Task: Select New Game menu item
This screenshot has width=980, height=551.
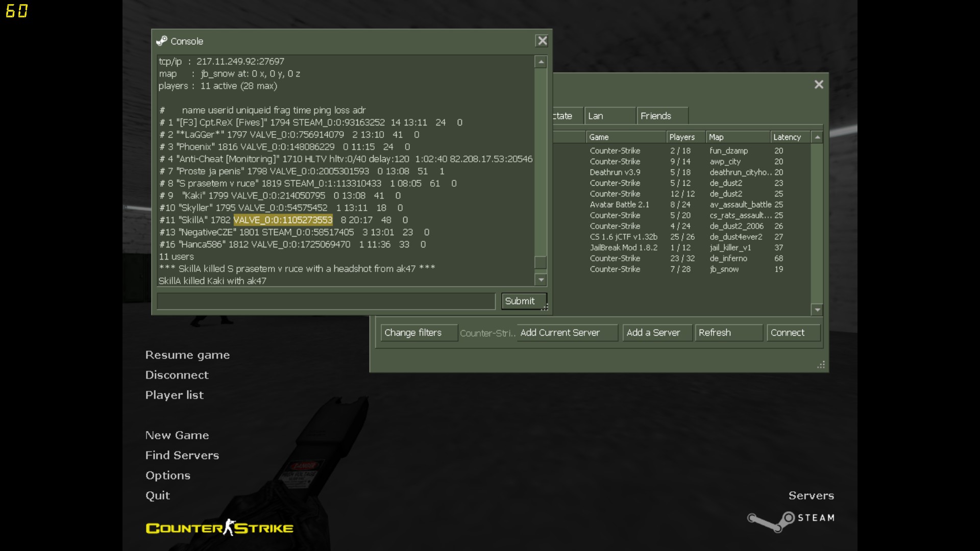Action: [177, 435]
